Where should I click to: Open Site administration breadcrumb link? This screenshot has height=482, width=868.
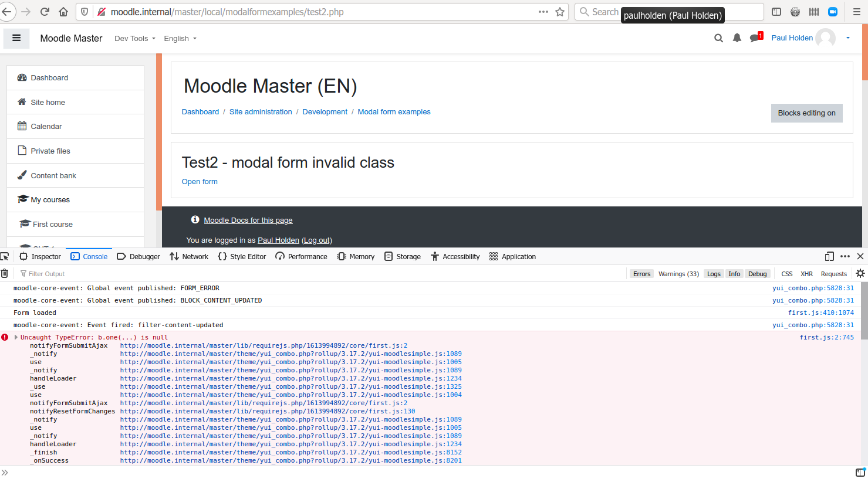261,112
